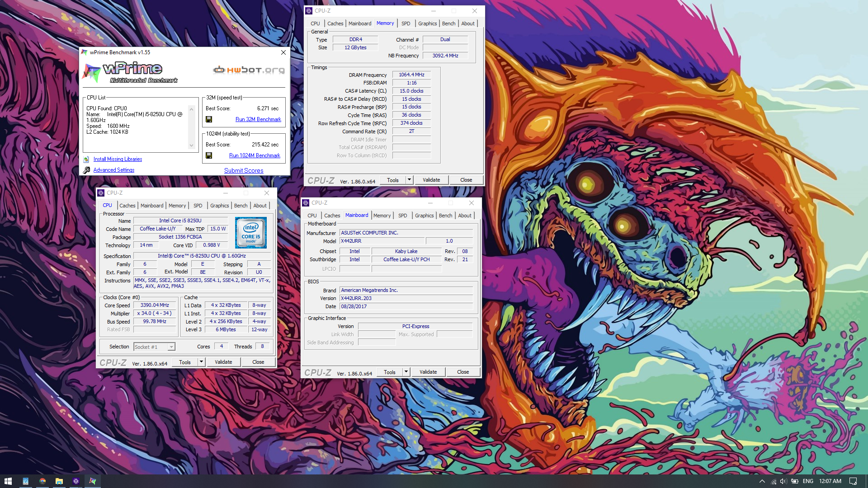Viewport: 868px width, 488px height.
Task: Show hidden system tray icons
Action: tap(762, 481)
